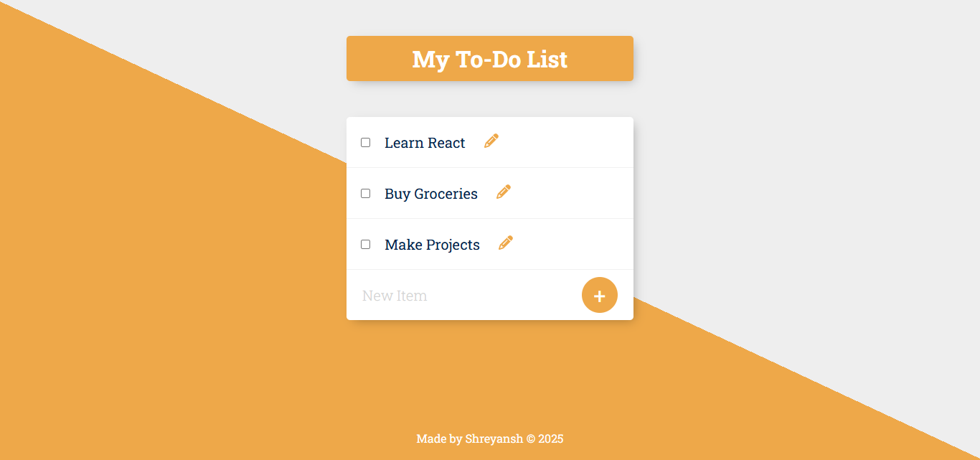Tick the Buy Groceries checkbox
980x460 pixels.
[x=366, y=194]
